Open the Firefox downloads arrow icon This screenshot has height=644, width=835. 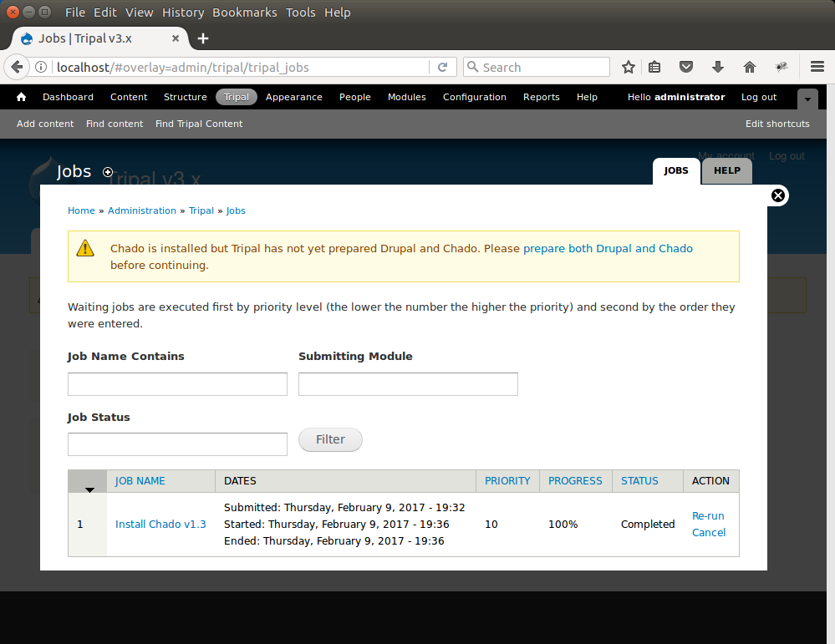(717, 67)
